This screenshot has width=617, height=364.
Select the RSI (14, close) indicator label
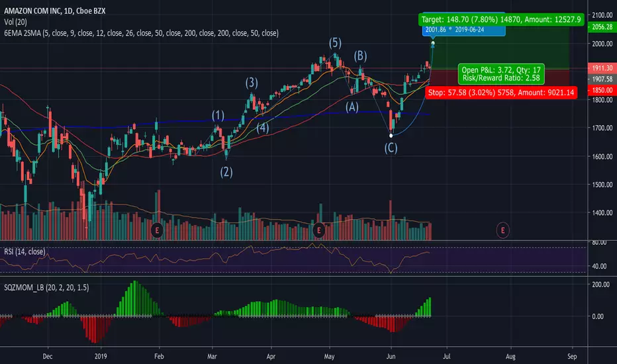pos(24,251)
